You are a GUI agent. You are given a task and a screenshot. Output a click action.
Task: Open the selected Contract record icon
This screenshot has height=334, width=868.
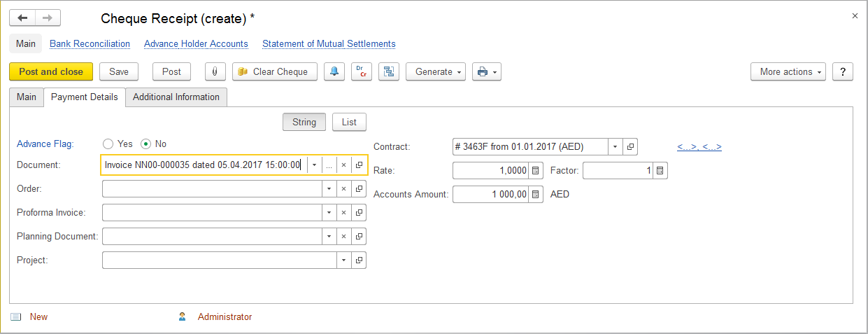(630, 147)
